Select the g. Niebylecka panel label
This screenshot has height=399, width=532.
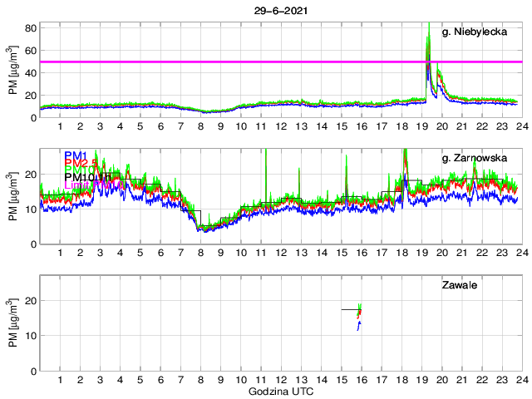475,32
